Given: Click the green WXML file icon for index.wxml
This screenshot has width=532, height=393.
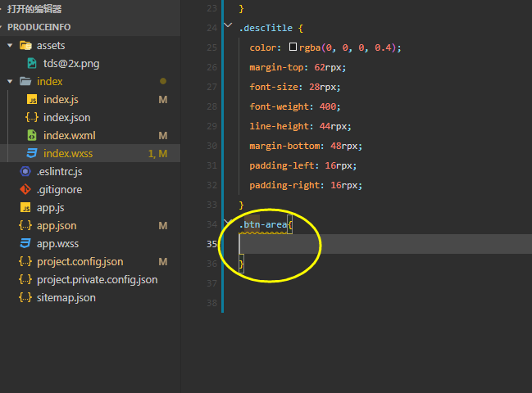Looking at the screenshot, I should click(x=32, y=135).
